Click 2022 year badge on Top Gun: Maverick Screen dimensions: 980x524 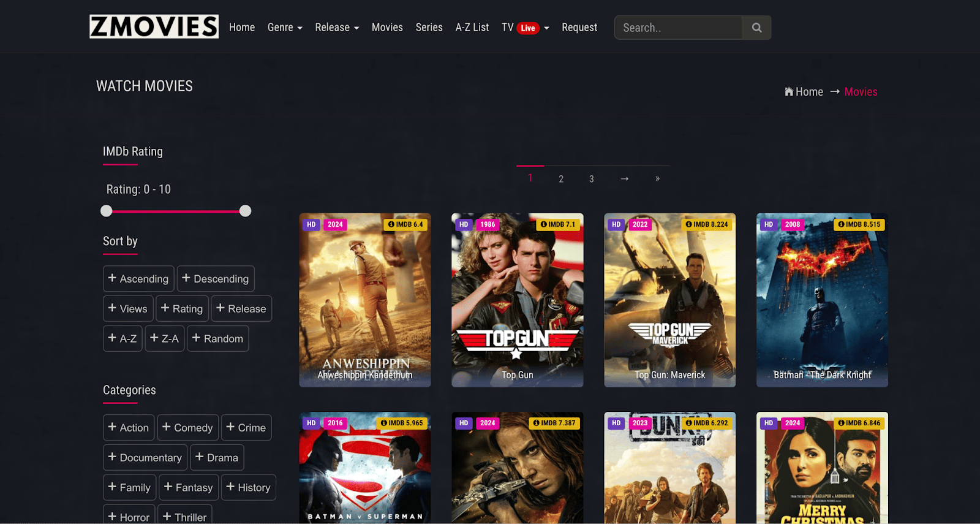tap(640, 224)
